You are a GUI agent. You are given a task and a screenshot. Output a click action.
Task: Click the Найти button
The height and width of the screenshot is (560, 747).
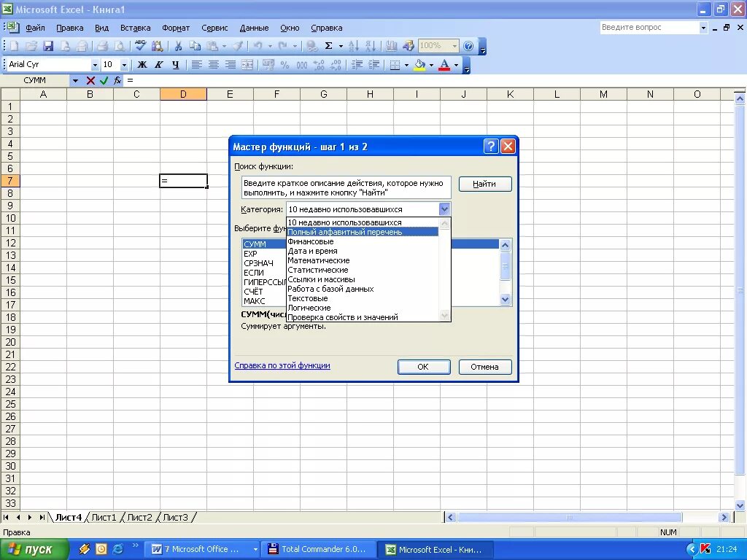pyautogui.click(x=485, y=184)
